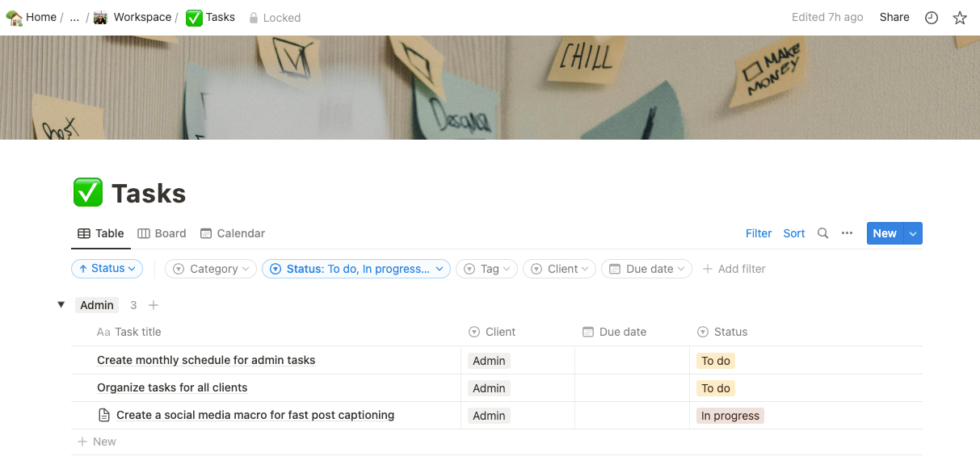This screenshot has width=980, height=473.
Task: Click the empty Due date cell in first row
Action: (x=631, y=361)
